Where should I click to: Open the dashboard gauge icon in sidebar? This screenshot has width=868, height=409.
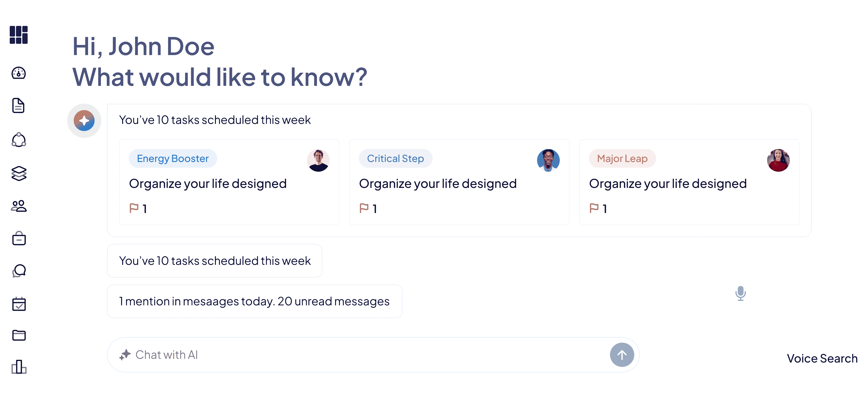[x=19, y=73]
